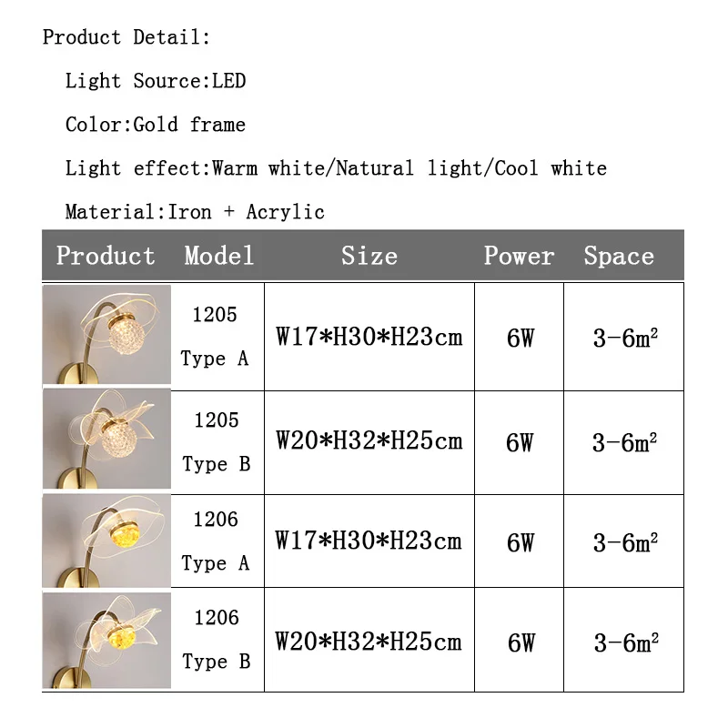The width and height of the screenshot is (728, 728).
Task: Click the Light effect description line
Action: coord(335,168)
